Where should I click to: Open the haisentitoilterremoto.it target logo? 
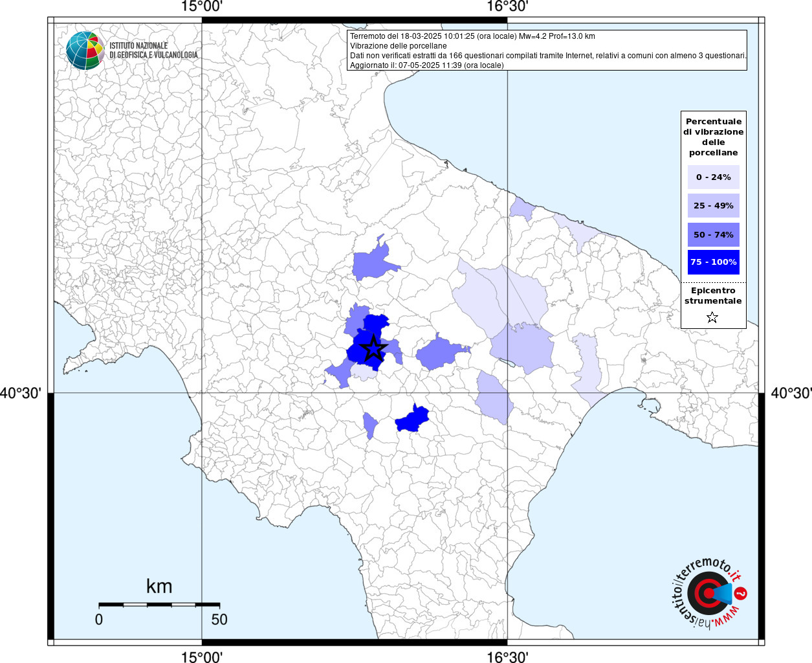(709, 592)
